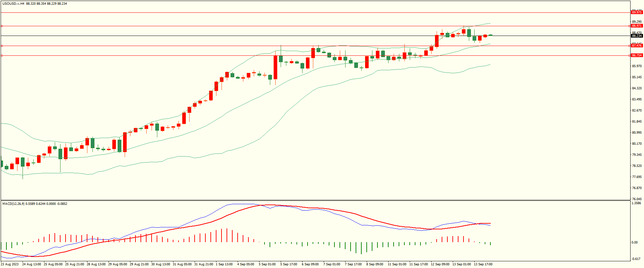Click the 4 Sep 05:00 time axis label
This screenshot has width=644, height=268.
tap(246, 264)
